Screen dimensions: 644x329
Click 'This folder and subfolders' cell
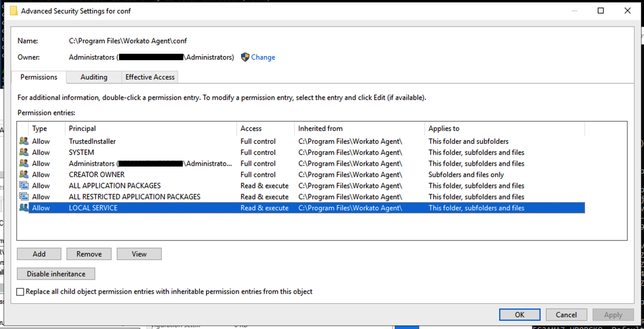[x=469, y=141]
